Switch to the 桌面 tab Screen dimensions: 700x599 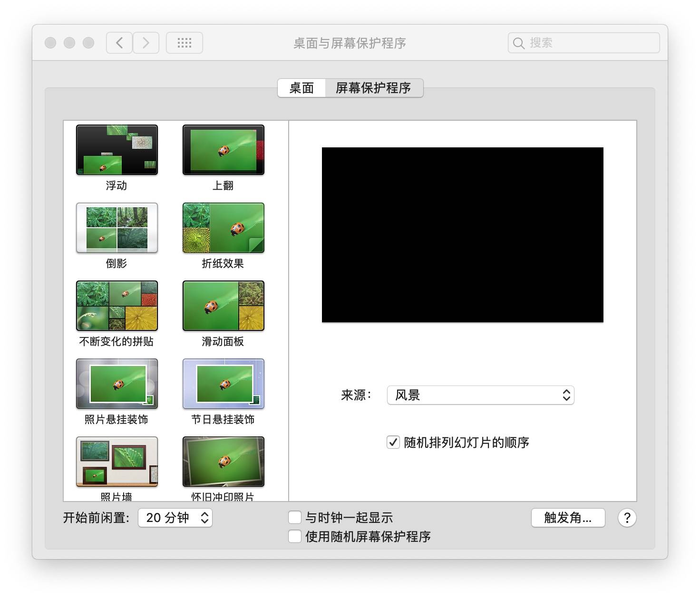click(302, 88)
